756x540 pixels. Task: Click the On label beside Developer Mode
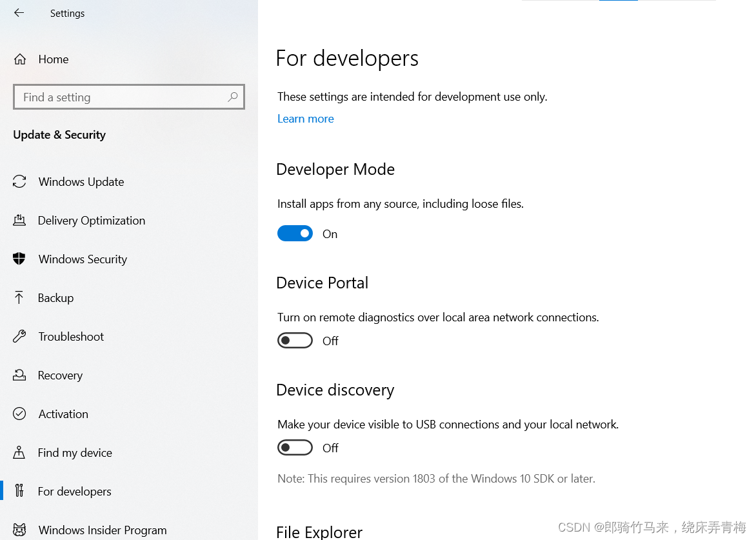tap(330, 234)
